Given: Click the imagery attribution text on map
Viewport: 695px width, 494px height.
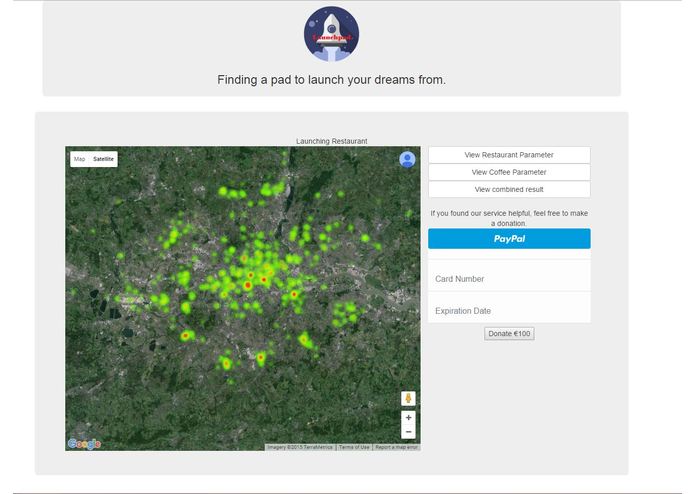Looking at the screenshot, I should [x=300, y=447].
